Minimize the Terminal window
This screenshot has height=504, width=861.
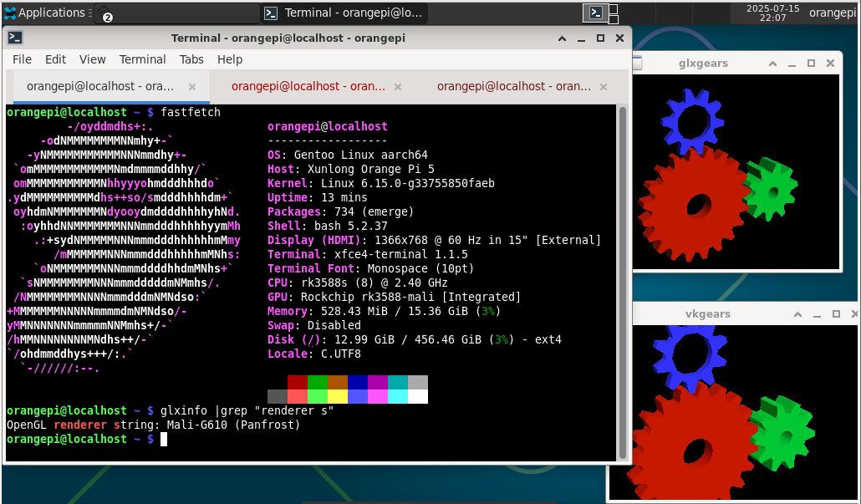[581, 38]
